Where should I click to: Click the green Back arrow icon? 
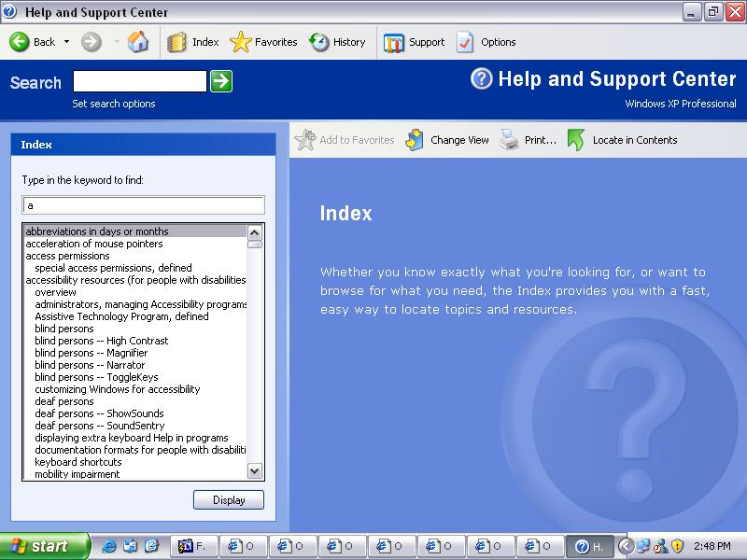(19, 42)
